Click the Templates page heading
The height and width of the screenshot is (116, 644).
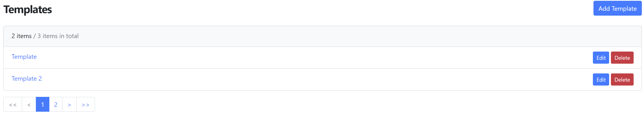point(27,10)
